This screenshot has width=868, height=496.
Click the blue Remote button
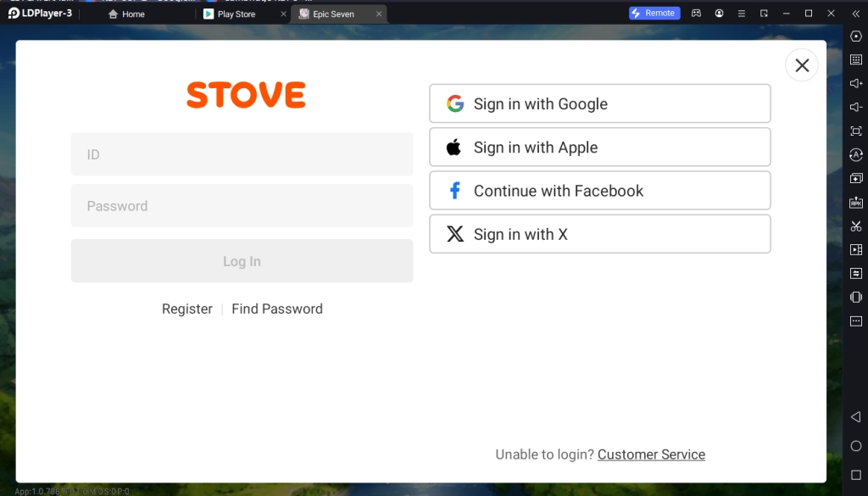point(654,13)
